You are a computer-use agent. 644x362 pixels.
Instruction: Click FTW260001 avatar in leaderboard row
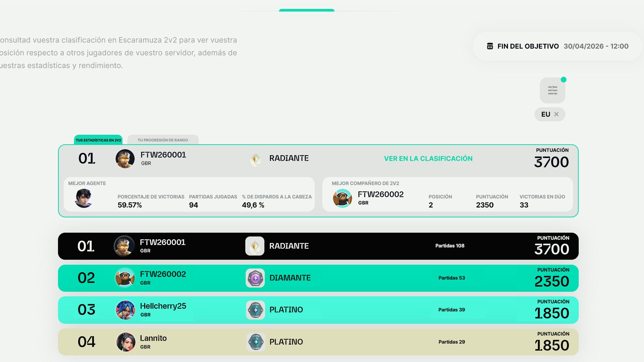pos(124,246)
